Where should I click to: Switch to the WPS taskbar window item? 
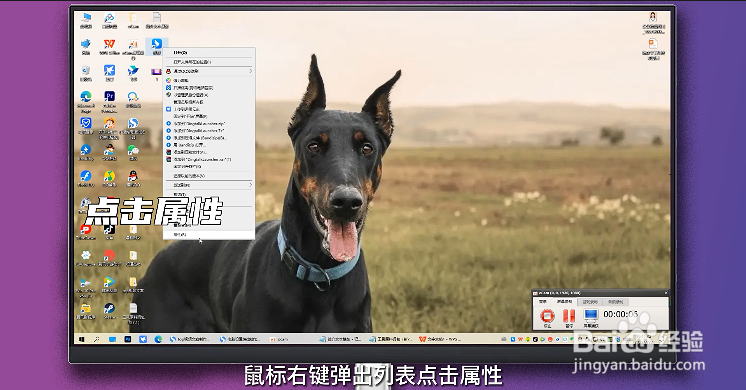pyautogui.click(x=440, y=339)
